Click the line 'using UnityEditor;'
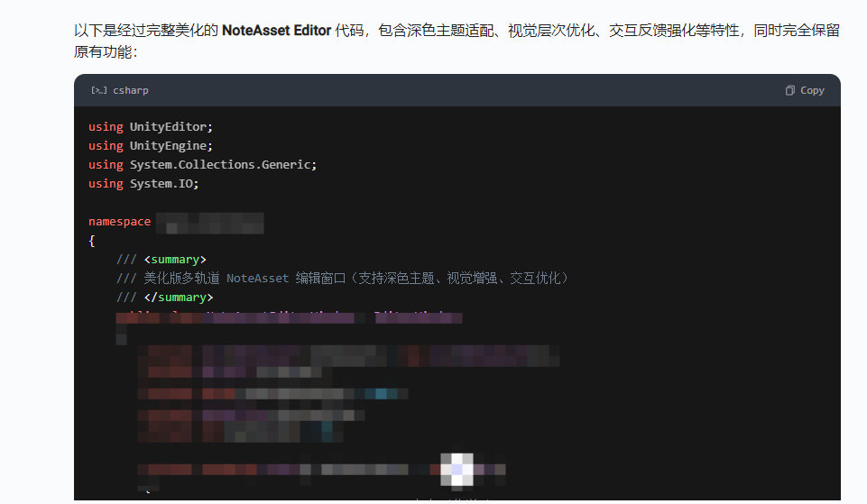Viewport: 867px width, 504px height. coord(151,127)
